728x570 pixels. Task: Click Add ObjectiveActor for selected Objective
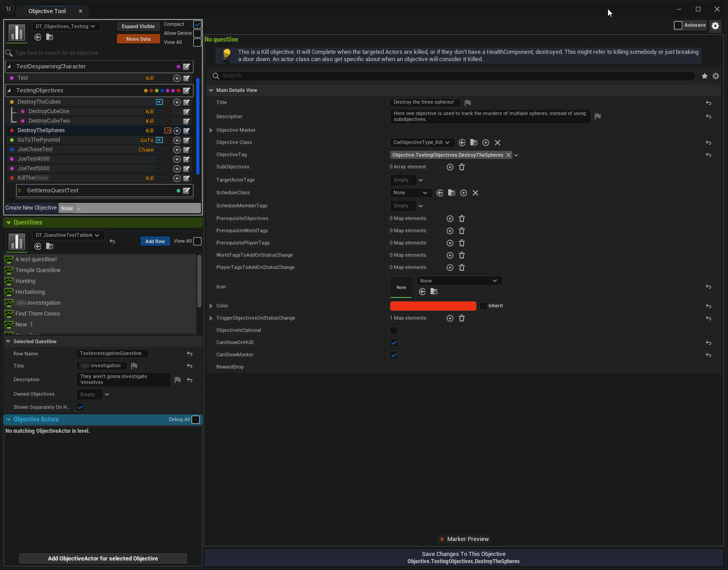pos(103,559)
